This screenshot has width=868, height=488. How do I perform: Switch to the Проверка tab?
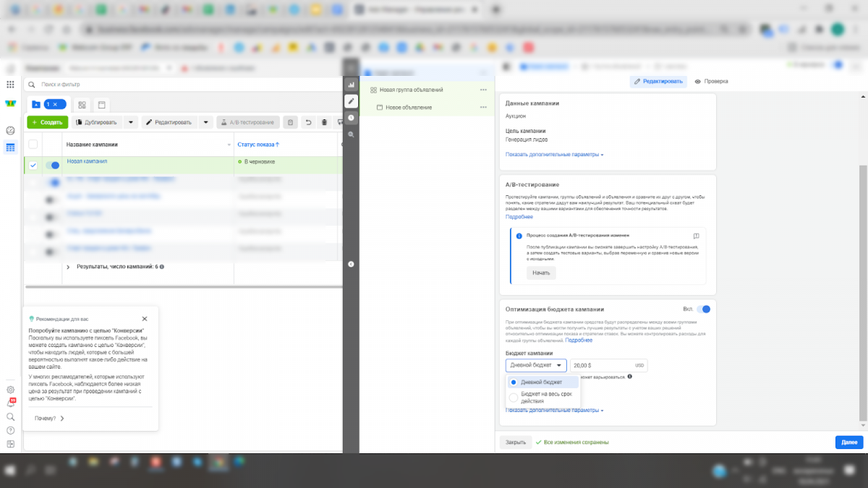tap(711, 81)
